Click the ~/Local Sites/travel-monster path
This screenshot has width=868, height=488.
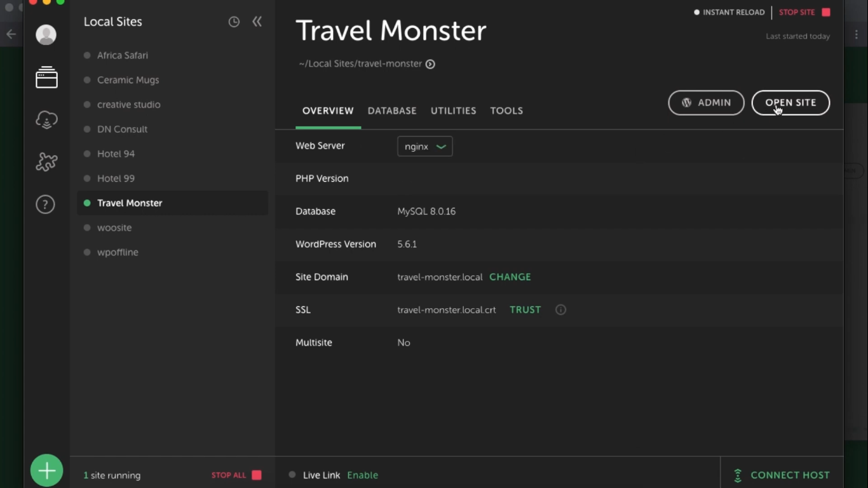click(x=360, y=64)
